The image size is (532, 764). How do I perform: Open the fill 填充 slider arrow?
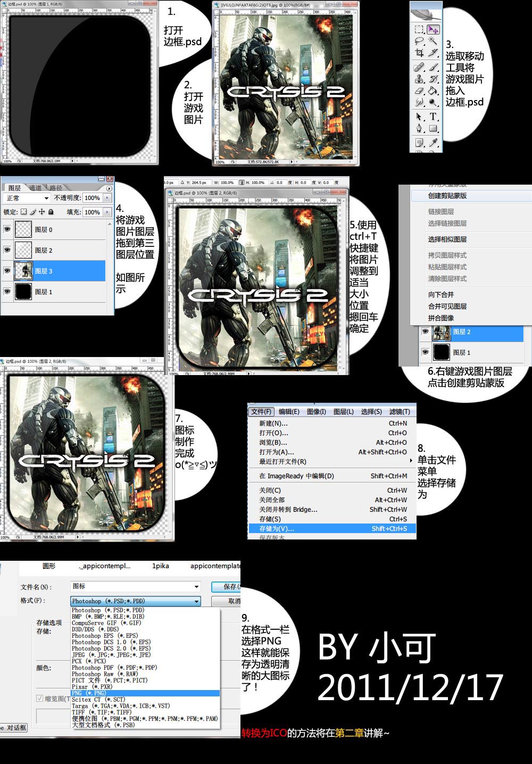107,212
